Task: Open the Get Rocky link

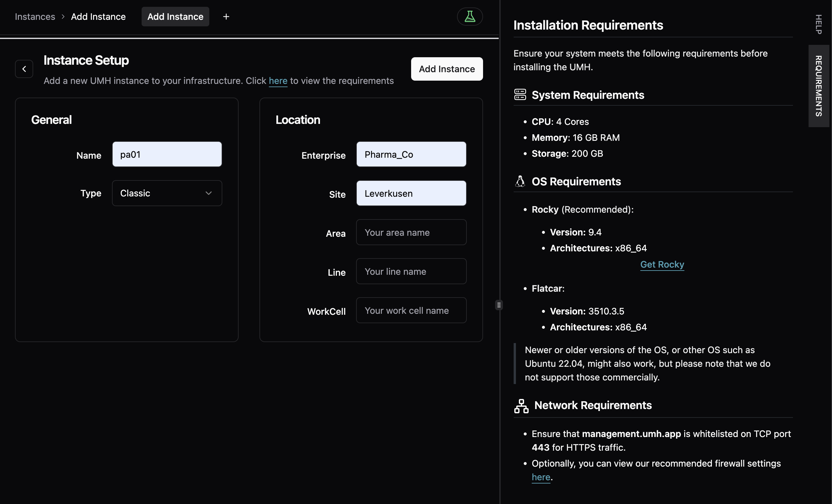Action: point(662,264)
